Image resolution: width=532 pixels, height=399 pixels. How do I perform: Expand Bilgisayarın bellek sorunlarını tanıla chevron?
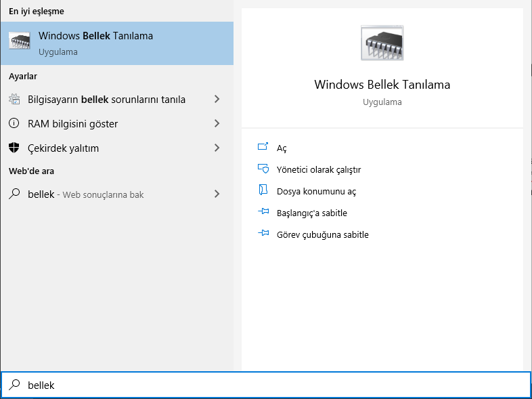217,99
